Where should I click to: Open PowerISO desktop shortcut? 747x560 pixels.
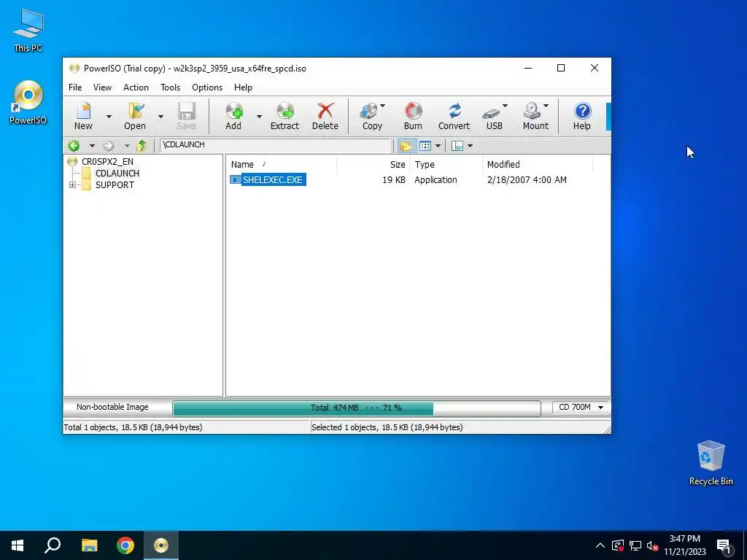pyautogui.click(x=28, y=102)
